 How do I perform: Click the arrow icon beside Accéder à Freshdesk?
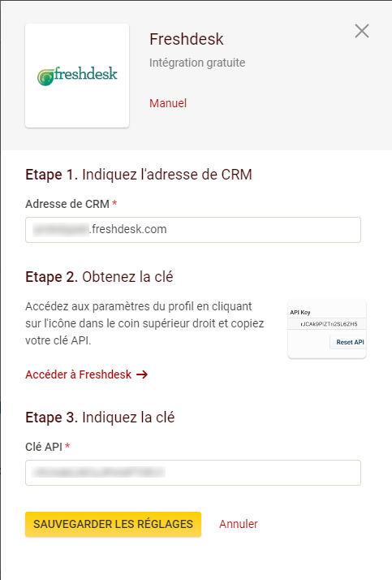click(x=142, y=374)
